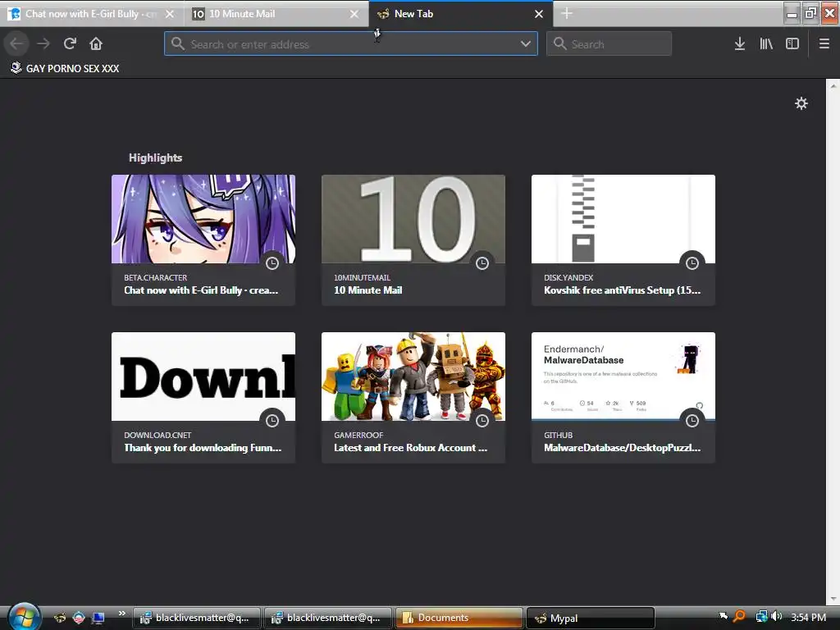The width and height of the screenshot is (840, 630).
Task: Open the Free Robux Account highlight thumbnail
Action: pos(413,377)
